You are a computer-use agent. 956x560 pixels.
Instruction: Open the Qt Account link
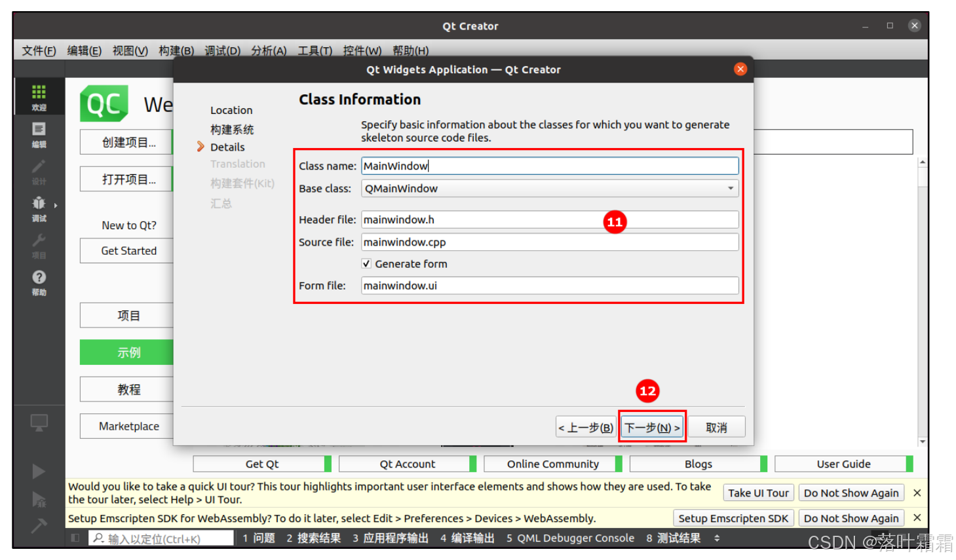[x=407, y=464]
